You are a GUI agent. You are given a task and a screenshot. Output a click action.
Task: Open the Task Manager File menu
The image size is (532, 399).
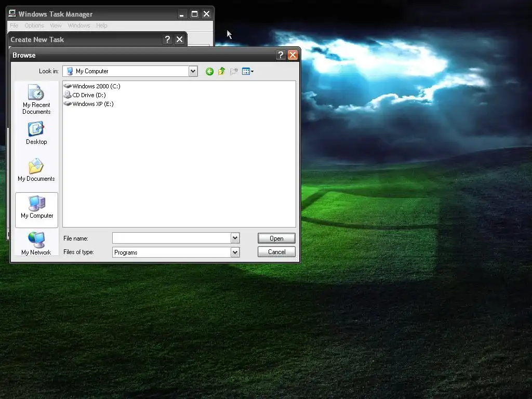click(x=14, y=25)
